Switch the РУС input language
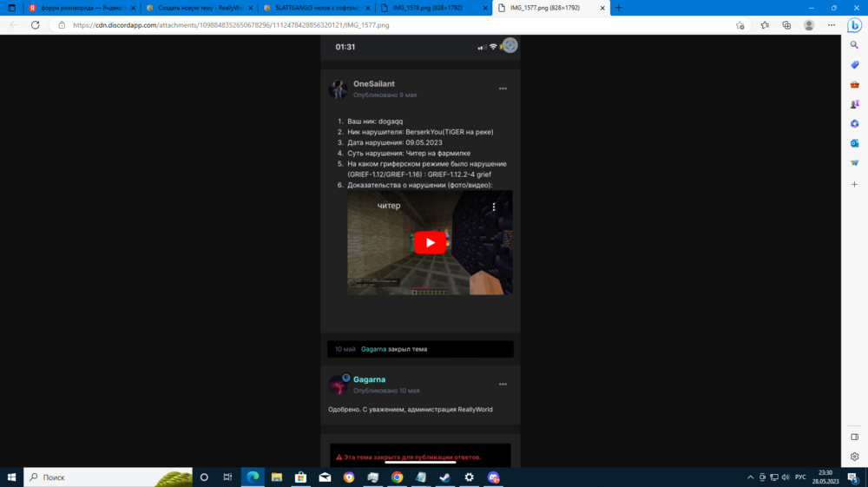 (x=800, y=477)
